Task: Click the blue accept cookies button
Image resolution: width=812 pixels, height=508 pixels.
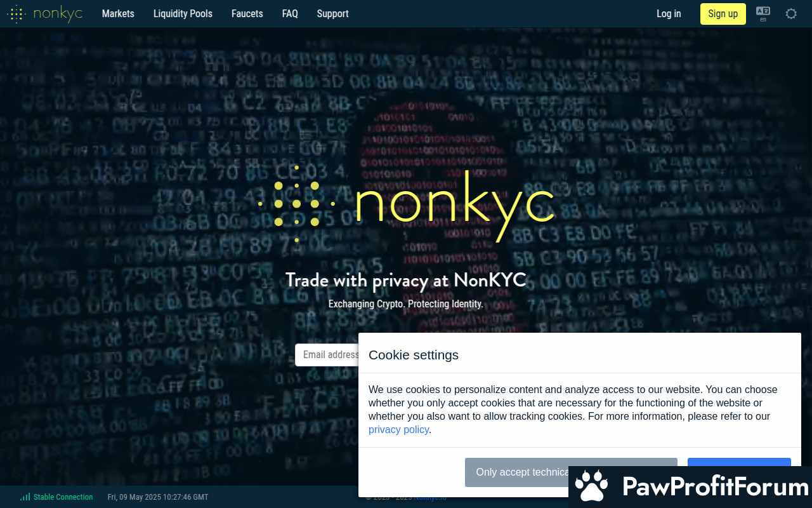Action: (739, 462)
